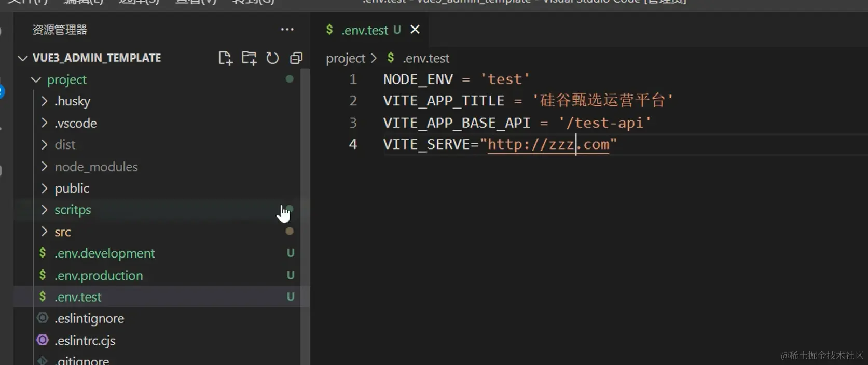Screen dimensions: 868x365
Task: Expand the .husky folder
Action: coord(45,101)
